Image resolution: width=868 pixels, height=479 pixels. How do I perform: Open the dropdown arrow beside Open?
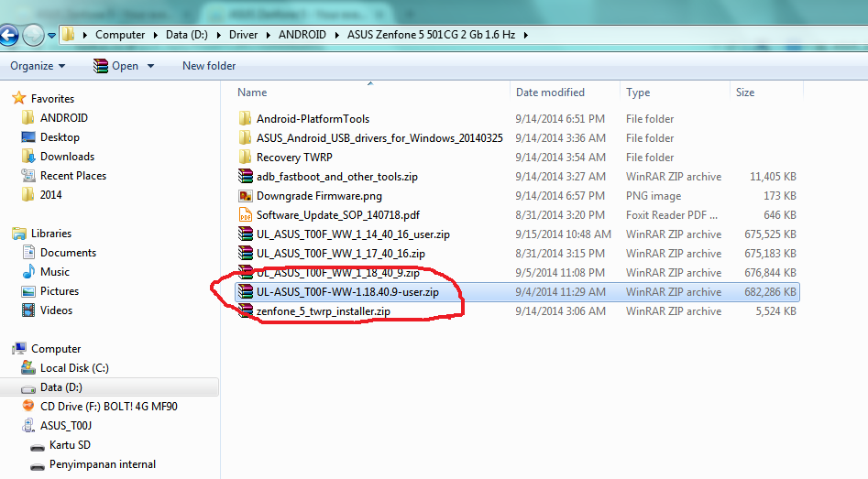tap(150, 66)
